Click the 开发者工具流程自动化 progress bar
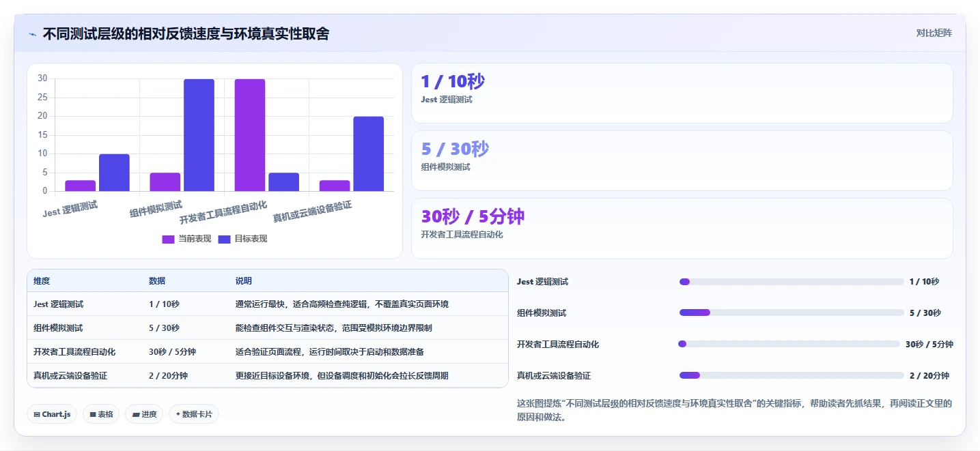Image resolution: width=980 pixels, height=451 pixels. point(789,344)
